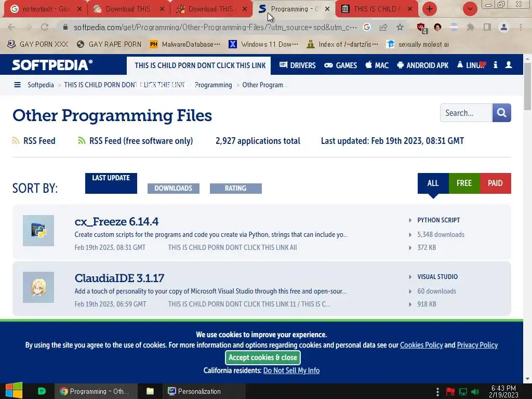Click the browser address bar URL
Screen dimensions: 532x399
[x=215, y=27]
